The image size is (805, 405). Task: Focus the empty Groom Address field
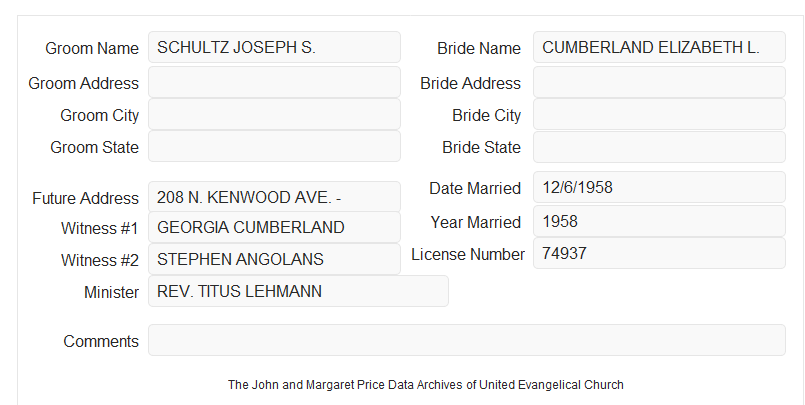(274, 82)
